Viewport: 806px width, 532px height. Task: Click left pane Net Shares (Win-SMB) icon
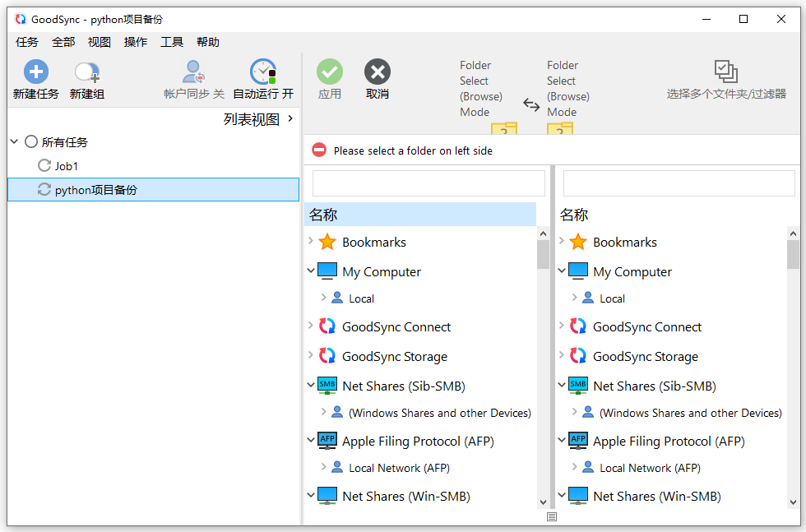(327, 496)
